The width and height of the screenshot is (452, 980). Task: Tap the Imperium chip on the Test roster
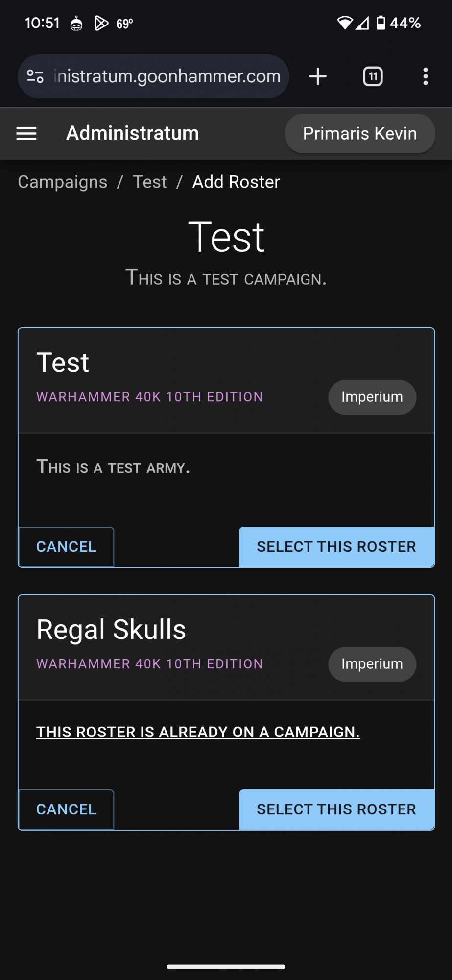point(372,397)
